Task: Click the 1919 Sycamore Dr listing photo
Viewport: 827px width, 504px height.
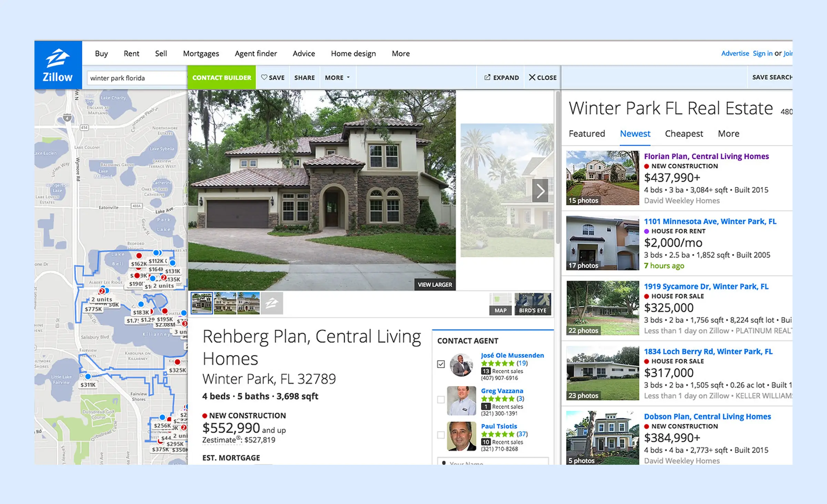Action: [x=602, y=308]
